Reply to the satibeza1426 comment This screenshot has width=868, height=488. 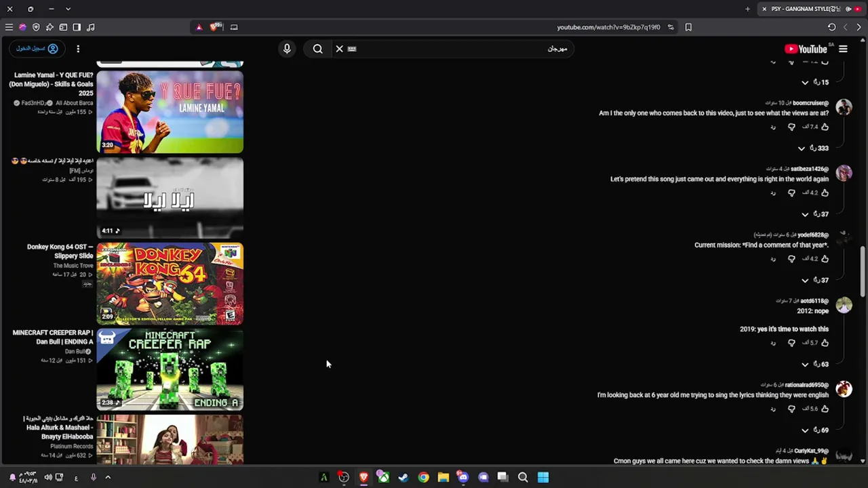773,193
